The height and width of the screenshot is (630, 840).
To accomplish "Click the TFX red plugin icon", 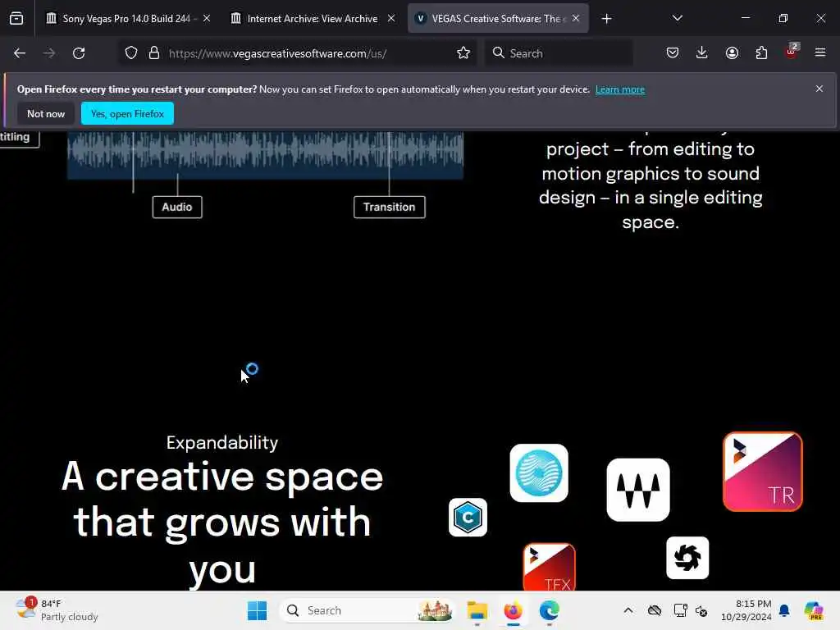I will 549,567.
